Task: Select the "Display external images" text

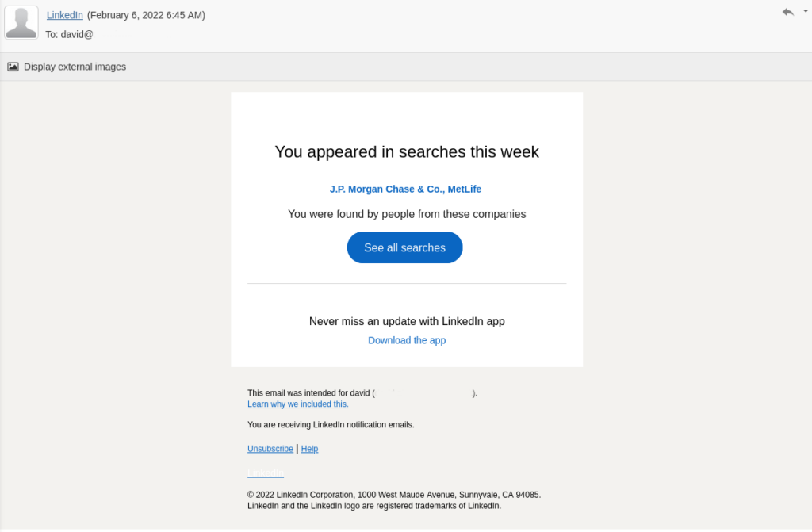Action: click(75, 67)
